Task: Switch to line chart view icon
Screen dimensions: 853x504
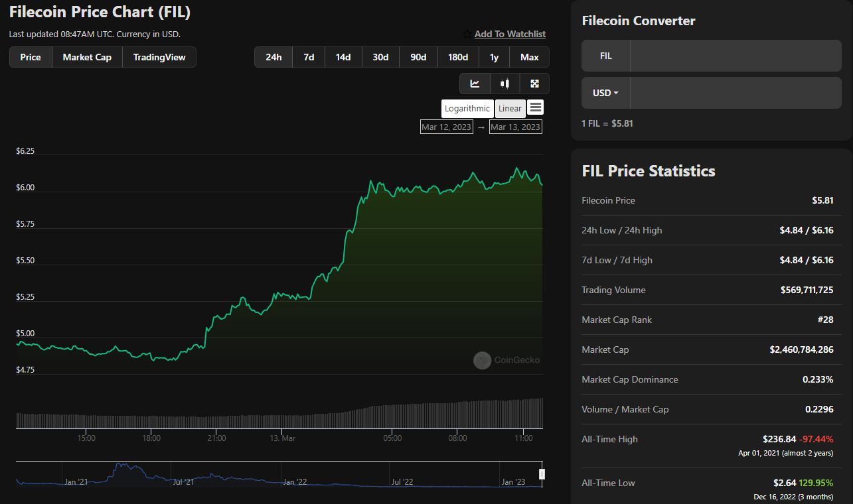Action: 475,84
